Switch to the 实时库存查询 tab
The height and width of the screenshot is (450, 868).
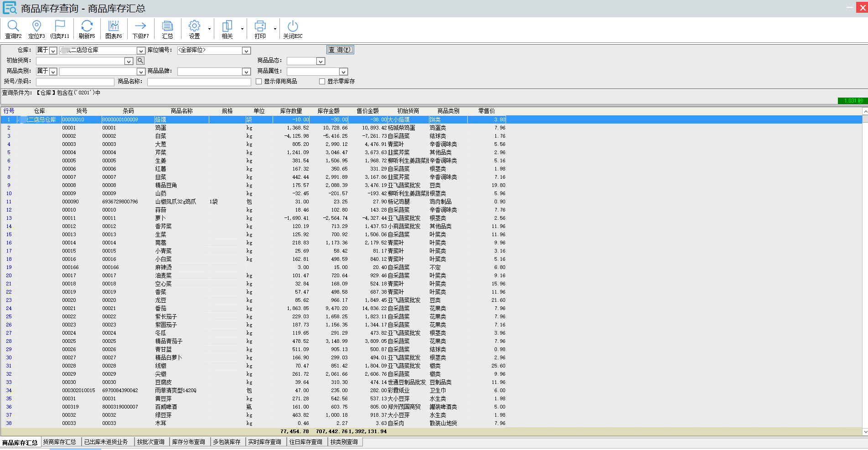click(x=264, y=442)
